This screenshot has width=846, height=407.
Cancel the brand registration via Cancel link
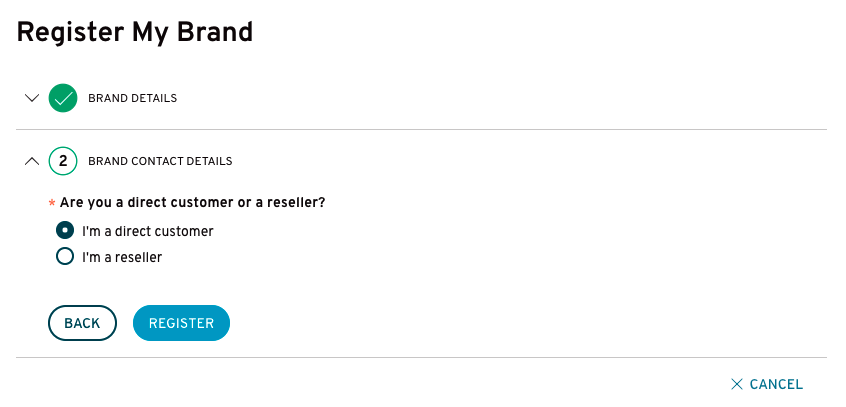pyautogui.click(x=767, y=384)
